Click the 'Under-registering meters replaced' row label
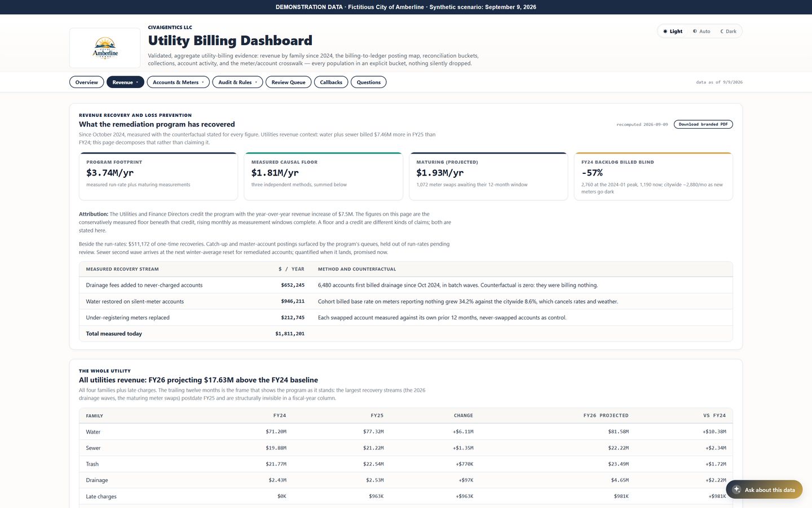Screen dimensions: 812x508 [x=127, y=318]
